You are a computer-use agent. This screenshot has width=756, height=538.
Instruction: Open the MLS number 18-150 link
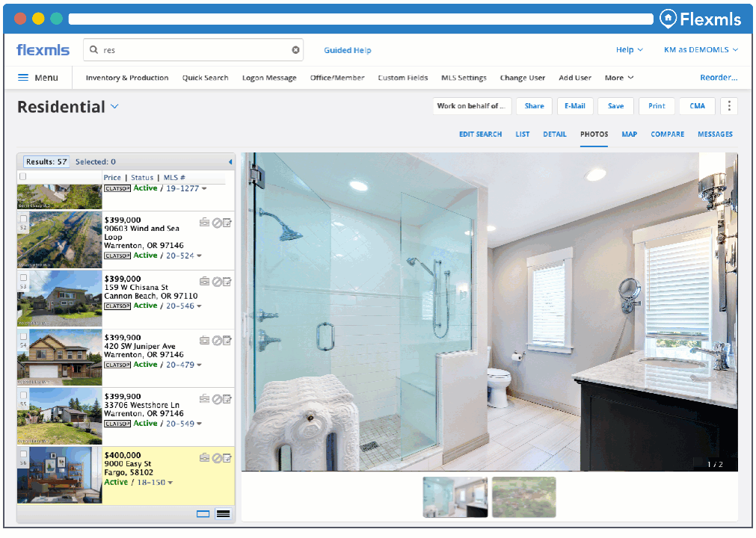[151, 482]
